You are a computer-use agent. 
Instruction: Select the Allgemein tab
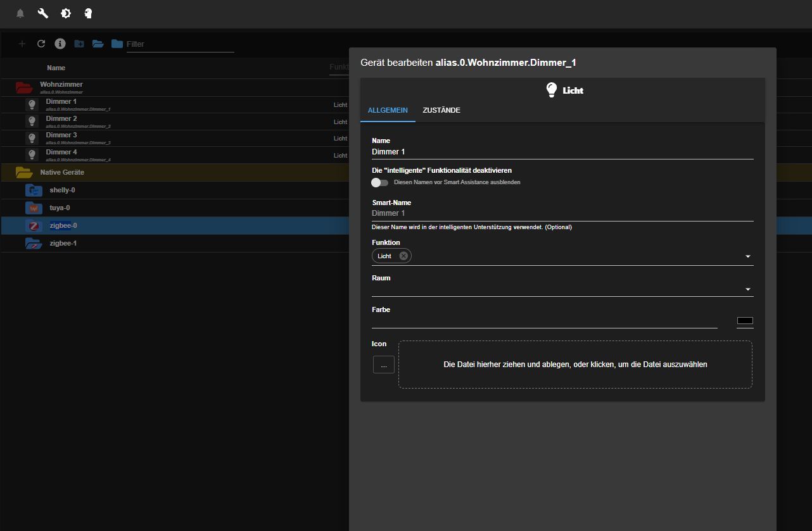pyautogui.click(x=388, y=110)
